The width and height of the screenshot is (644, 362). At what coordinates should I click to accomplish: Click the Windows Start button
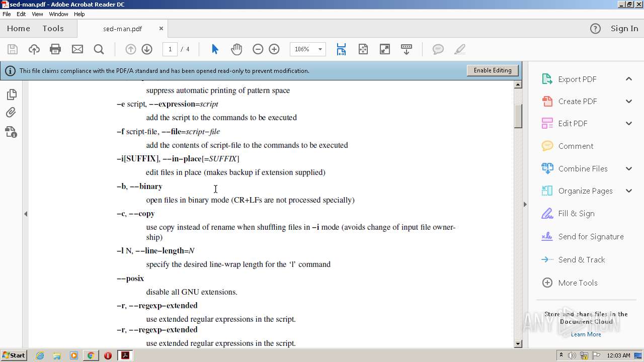click(14, 355)
